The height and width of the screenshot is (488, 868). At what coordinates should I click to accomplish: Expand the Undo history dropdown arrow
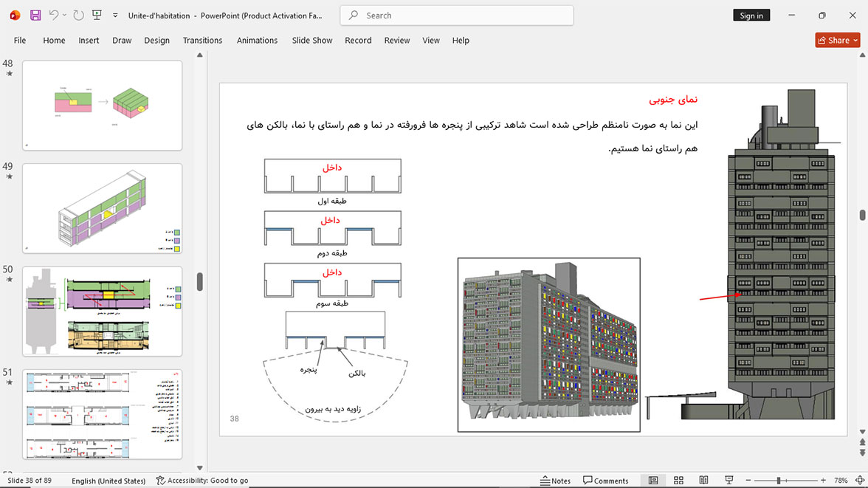click(64, 16)
